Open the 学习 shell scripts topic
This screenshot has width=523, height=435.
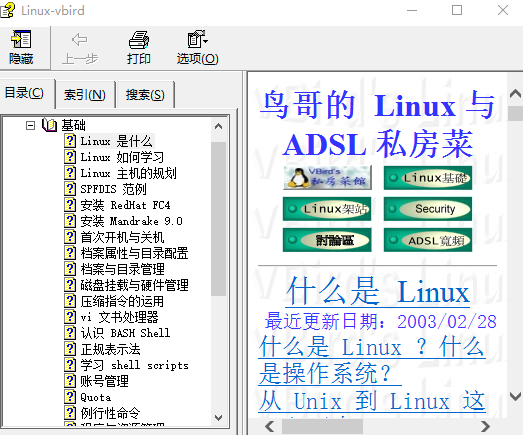click(134, 365)
